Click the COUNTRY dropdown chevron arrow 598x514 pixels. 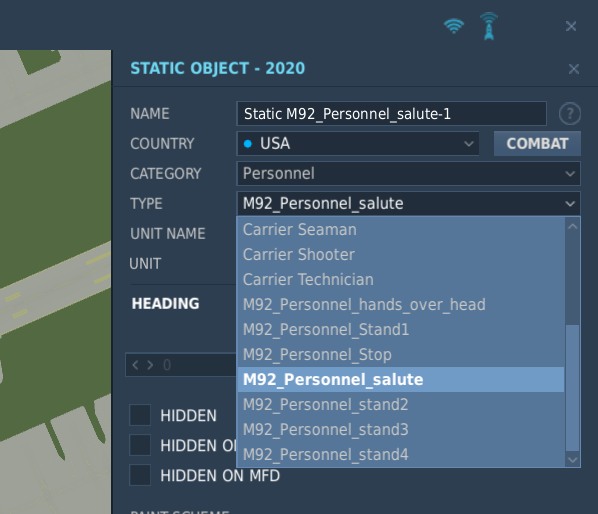(x=469, y=144)
